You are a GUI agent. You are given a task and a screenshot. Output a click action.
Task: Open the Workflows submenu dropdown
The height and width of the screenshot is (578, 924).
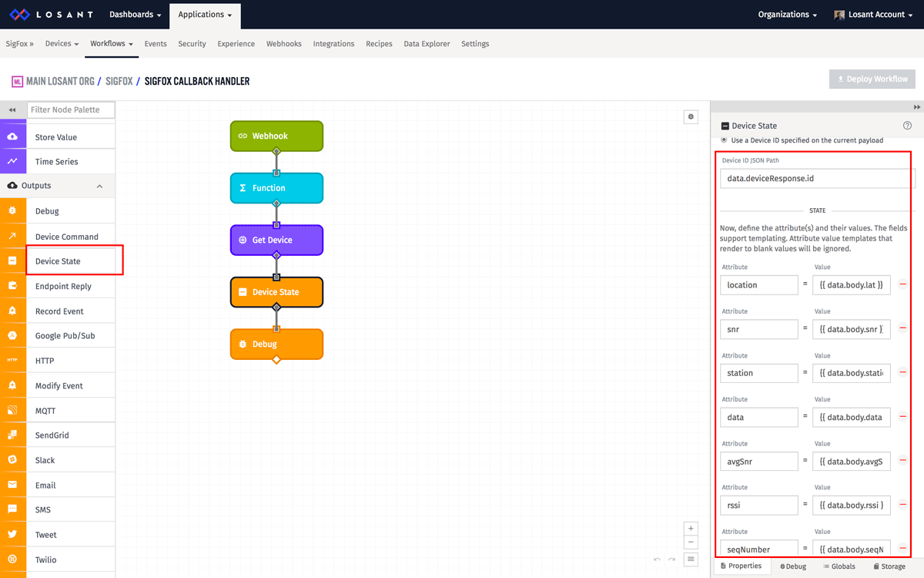(112, 44)
